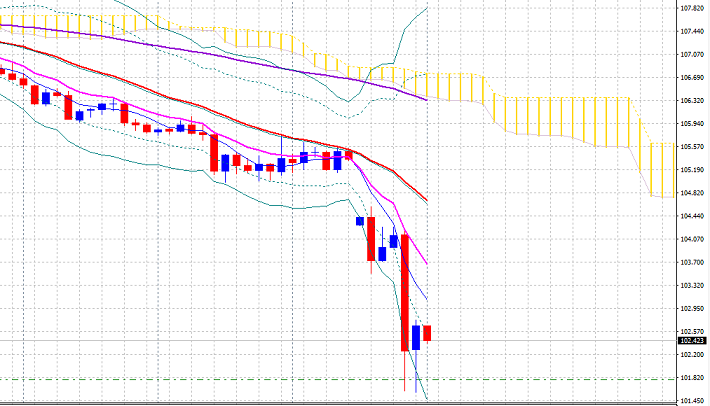Select the 102.950 price axis label
710x406 pixels.
pyautogui.click(x=692, y=308)
